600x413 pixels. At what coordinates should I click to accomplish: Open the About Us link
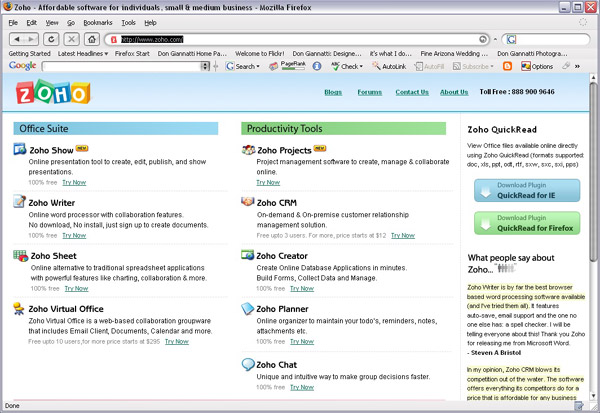(x=454, y=92)
